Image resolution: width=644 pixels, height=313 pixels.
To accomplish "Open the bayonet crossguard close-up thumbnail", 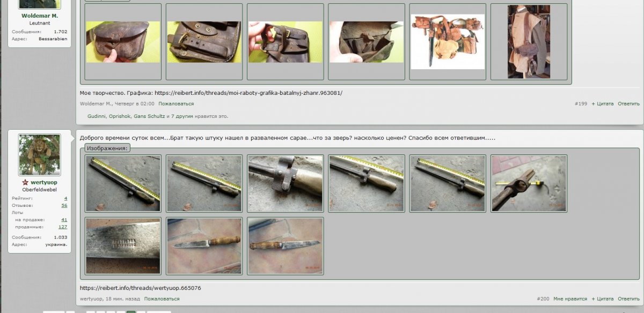I will tap(286, 183).
